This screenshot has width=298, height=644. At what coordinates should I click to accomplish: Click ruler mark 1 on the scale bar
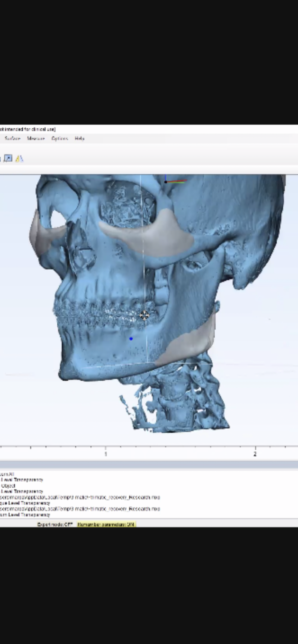tap(106, 454)
